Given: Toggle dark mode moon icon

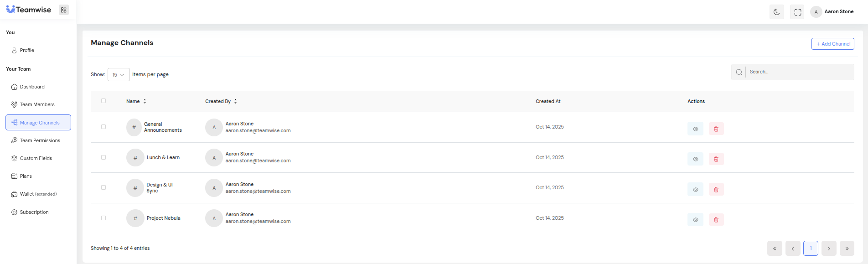Looking at the screenshot, I should [776, 12].
